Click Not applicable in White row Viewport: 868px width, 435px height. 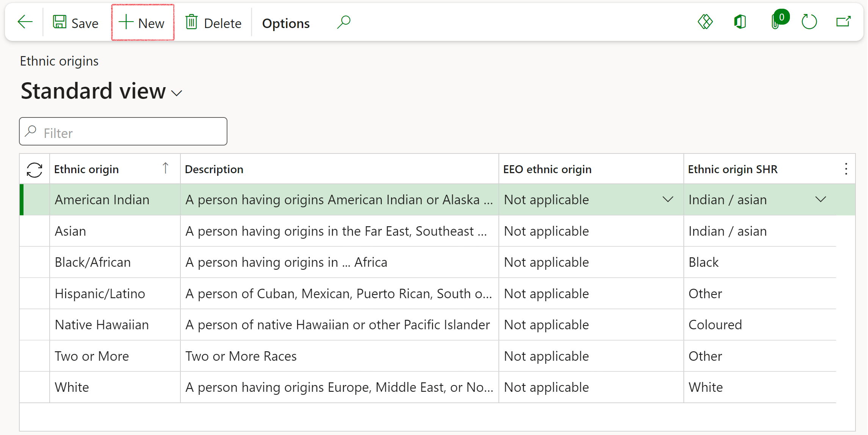coord(591,387)
